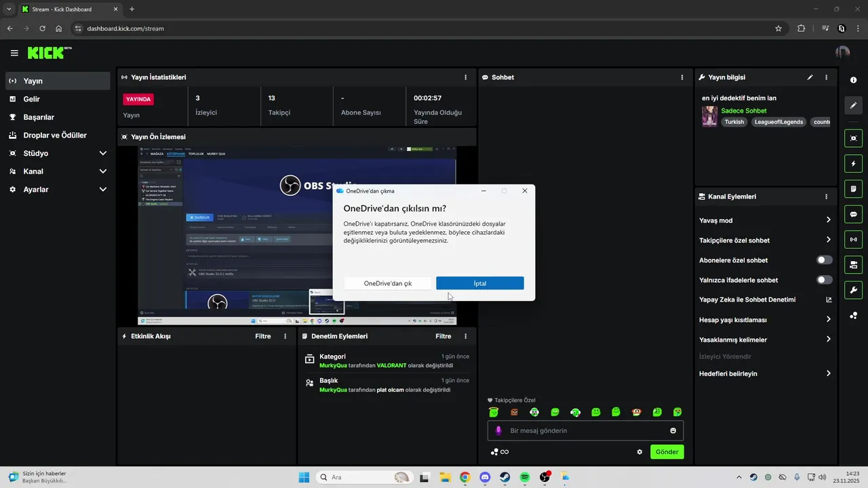Viewport: 868px width, 488px height.
Task: Open the emoji picker in message box
Action: coord(673,430)
